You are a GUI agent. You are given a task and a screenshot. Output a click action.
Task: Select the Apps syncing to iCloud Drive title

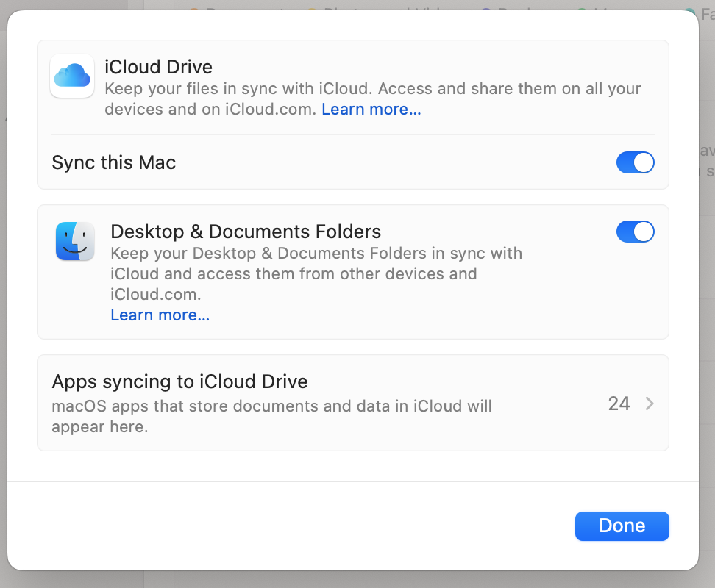(x=179, y=381)
